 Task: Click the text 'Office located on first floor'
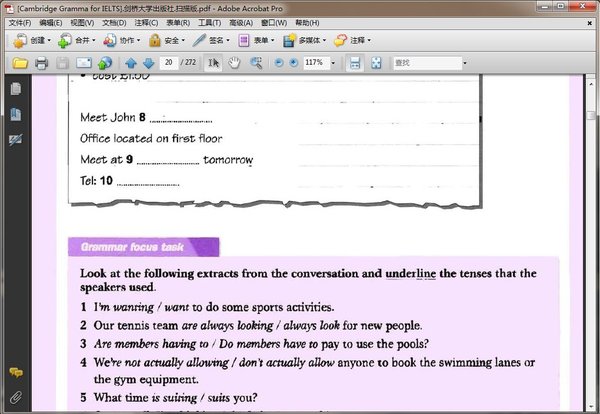click(151, 139)
